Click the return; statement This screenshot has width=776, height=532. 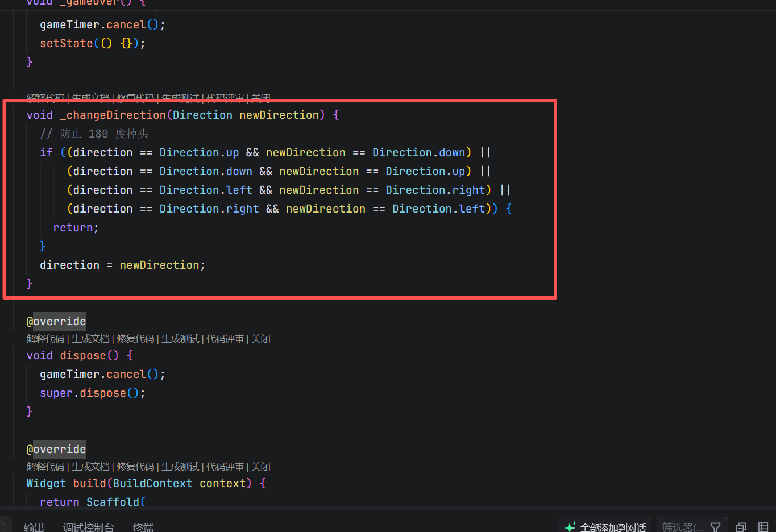coord(76,227)
